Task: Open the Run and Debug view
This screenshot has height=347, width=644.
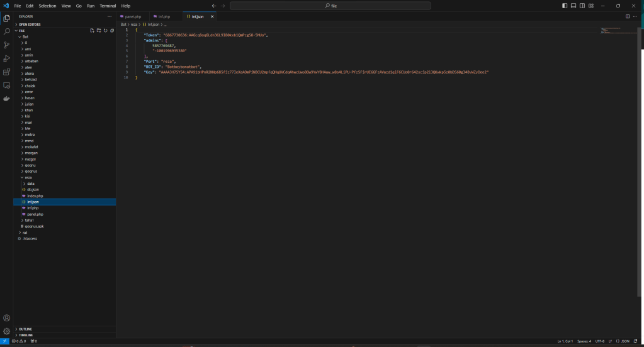Action: [7, 58]
